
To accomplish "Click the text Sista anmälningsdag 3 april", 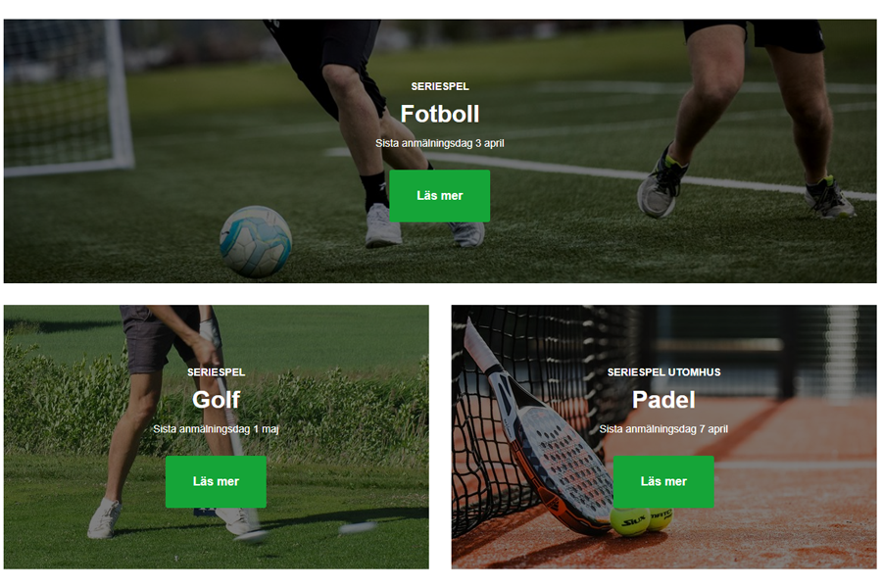I will 440,143.
